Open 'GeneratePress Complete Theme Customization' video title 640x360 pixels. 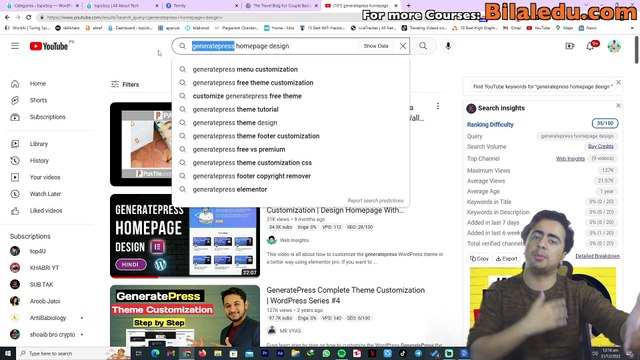click(346, 296)
